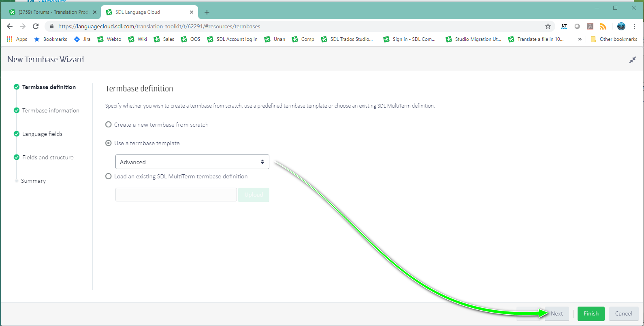
Task: Select Use a termbase template option
Action: point(109,143)
